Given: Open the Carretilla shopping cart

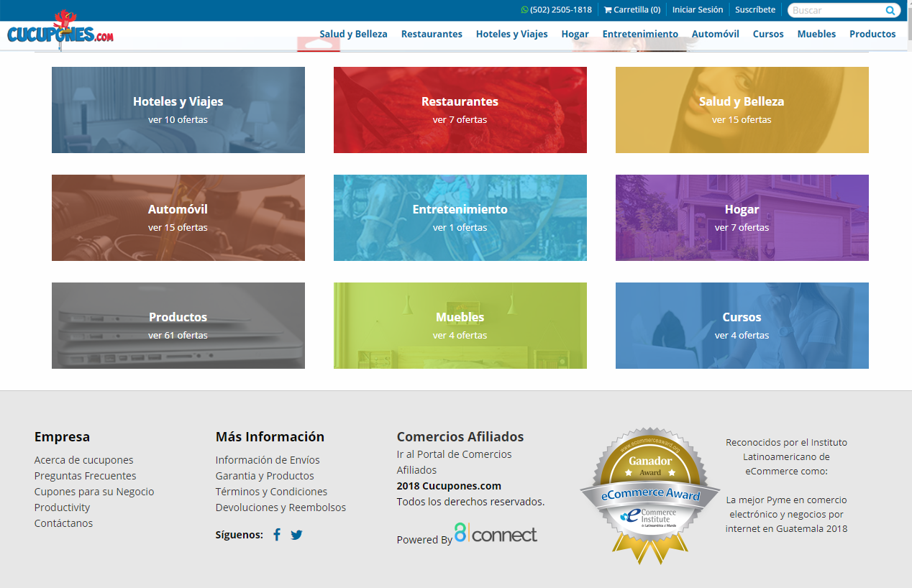Looking at the screenshot, I should click(x=632, y=10).
